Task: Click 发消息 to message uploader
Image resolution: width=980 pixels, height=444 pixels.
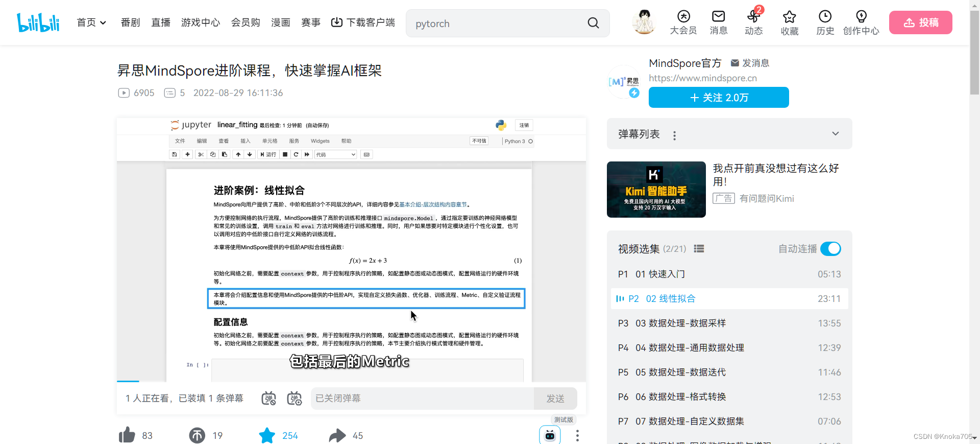Action: click(x=750, y=63)
